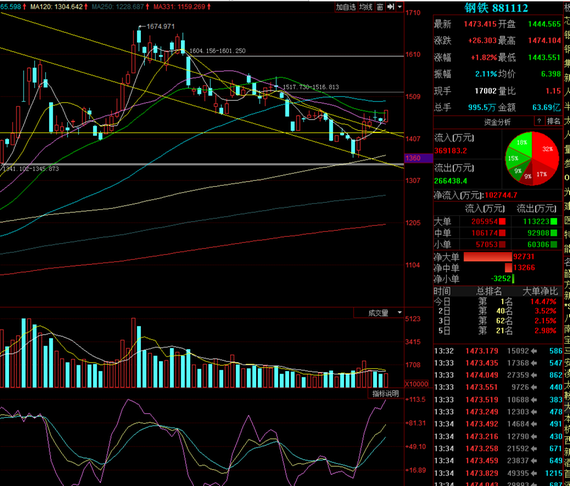Screen dimensions: 570x486
Task: Click the 指标说明 indicator description button
Action: (x=385, y=394)
